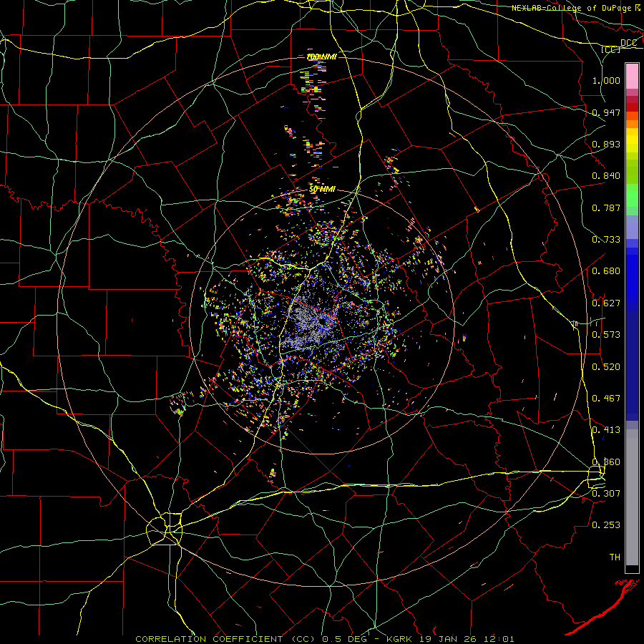This screenshot has height=644, width=644.
Task: Select the 0.733 scale value
Action: [x=606, y=240]
